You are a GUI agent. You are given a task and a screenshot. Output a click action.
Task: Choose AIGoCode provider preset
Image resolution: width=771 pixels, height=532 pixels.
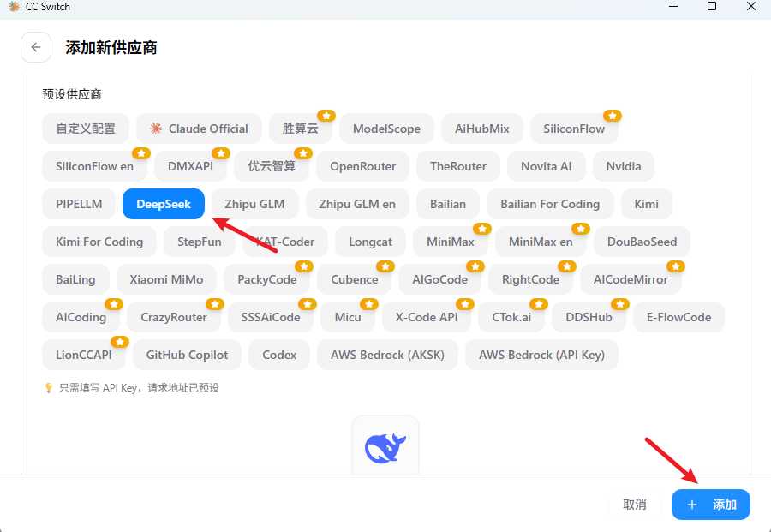click(439, 280)
